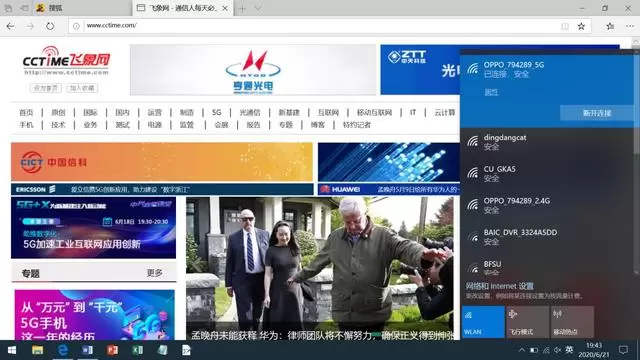Expand the tab list chevron beside new tab

pyautogui.click(x=258, y=8)
